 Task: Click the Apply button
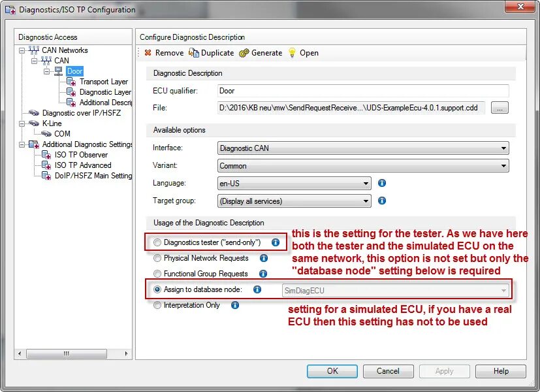pyautogui.click(x=444, y=371)
